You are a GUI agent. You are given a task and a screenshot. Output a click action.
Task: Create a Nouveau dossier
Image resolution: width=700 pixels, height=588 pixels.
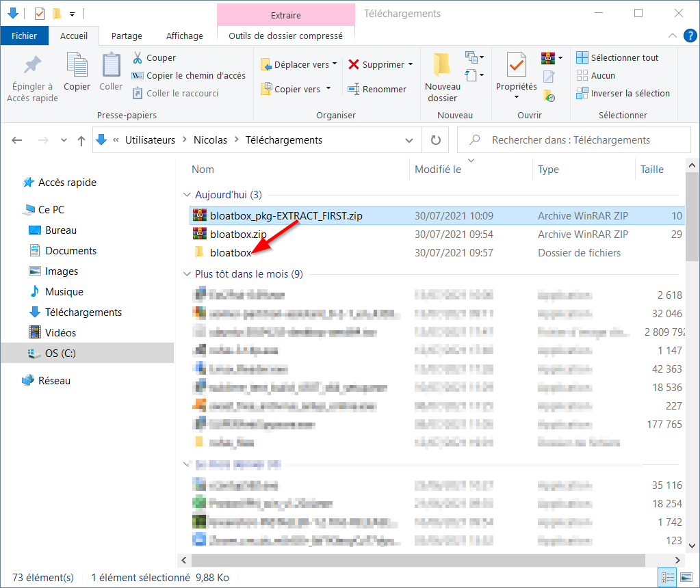coord(442,77)
